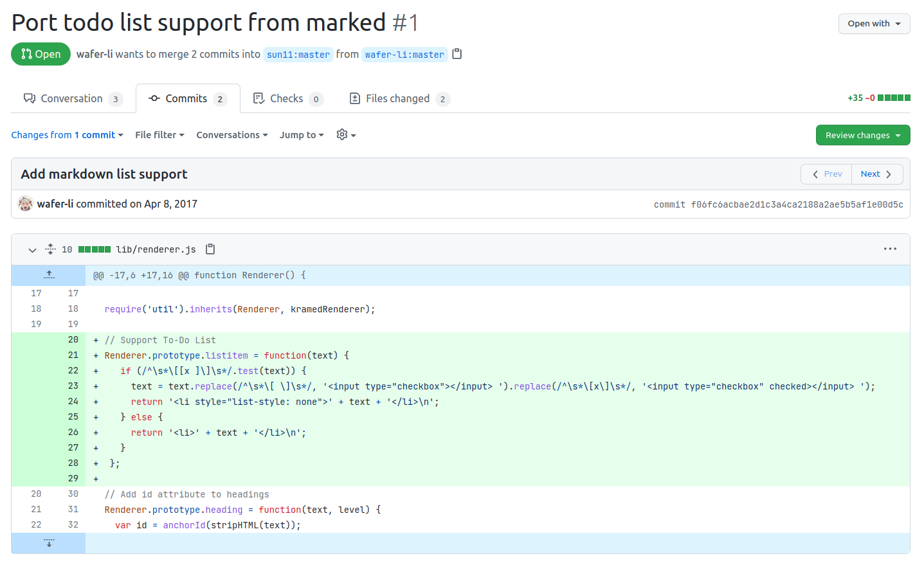Open the Review changes dropdown

point(863,135)
